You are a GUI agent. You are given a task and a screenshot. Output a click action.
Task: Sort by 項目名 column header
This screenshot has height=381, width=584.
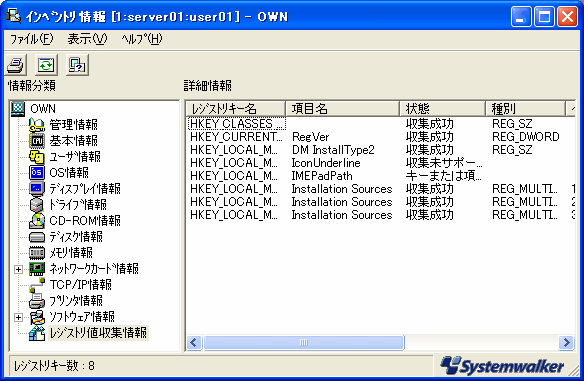tap(342, 109)
